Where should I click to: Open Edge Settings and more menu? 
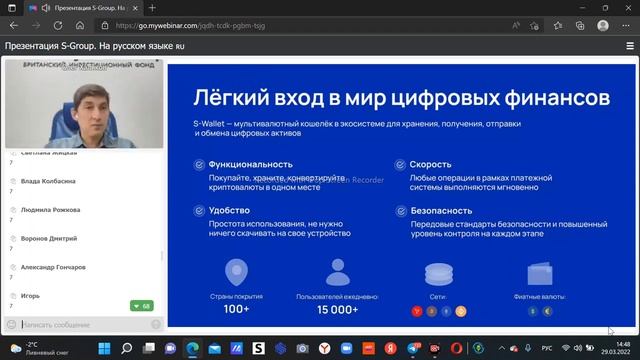tap(626, 26)
